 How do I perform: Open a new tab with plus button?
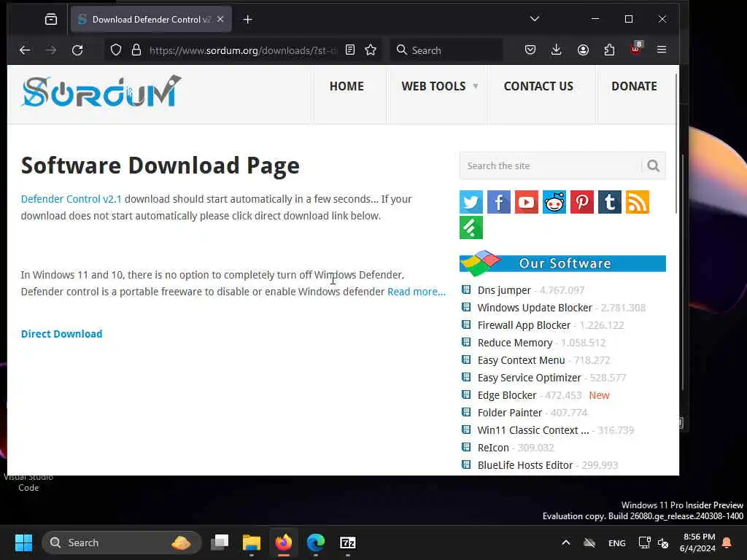click(248, 20)
